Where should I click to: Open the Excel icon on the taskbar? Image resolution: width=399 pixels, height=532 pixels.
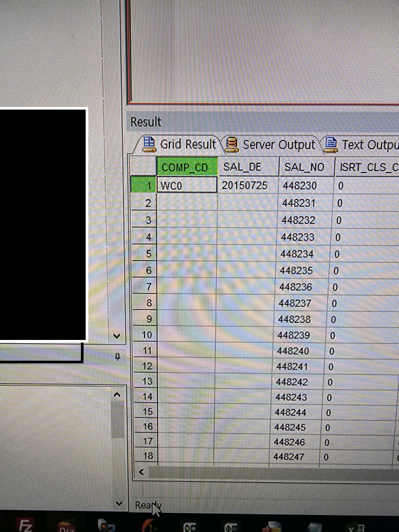click(356, 527)
